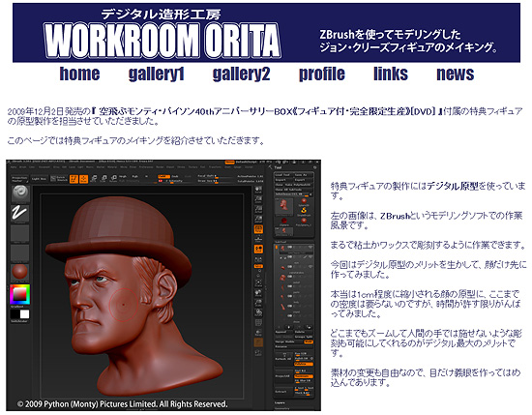
Task: Open the red material sphere selector
Action: 19,272
